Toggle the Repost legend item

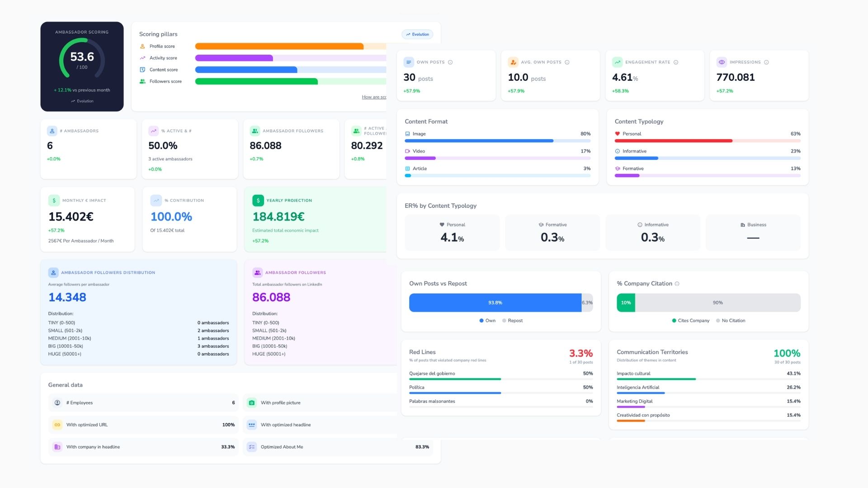pyautogui.click(x=512, y=321)
